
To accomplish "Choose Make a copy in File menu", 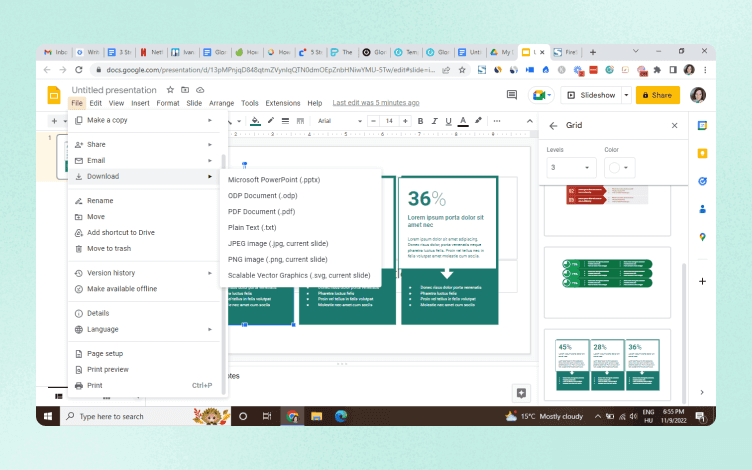I will (144, 120).
